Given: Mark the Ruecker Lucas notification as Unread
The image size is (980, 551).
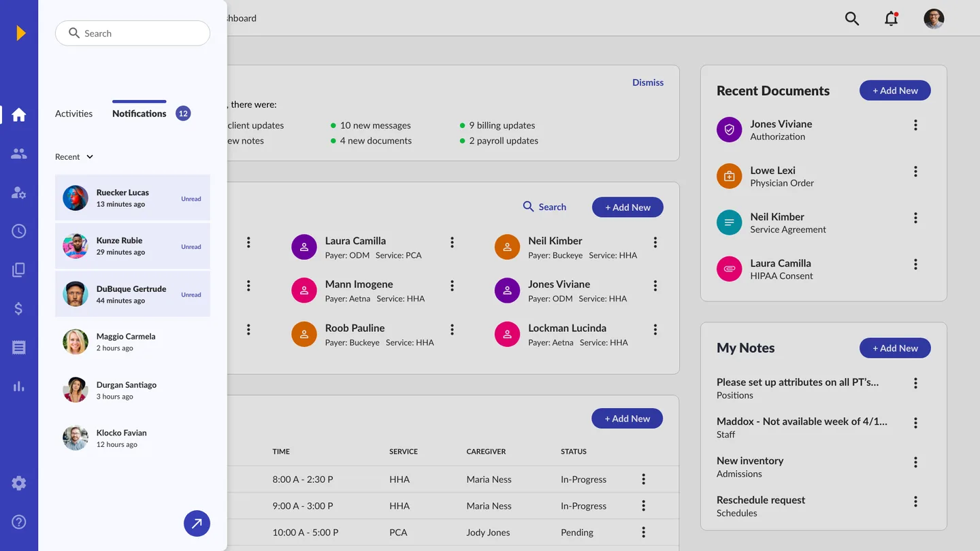Looking at the screenshot, I should coord(191,199).
